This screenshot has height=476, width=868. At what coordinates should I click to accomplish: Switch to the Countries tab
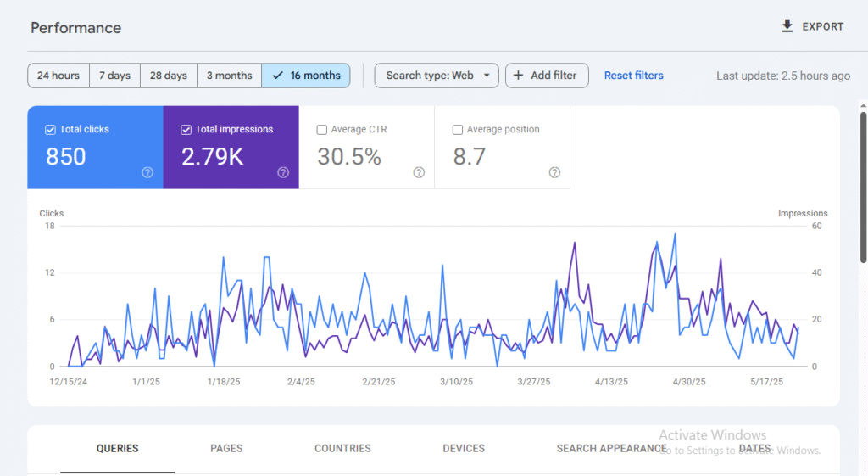(x=342, y=448)
